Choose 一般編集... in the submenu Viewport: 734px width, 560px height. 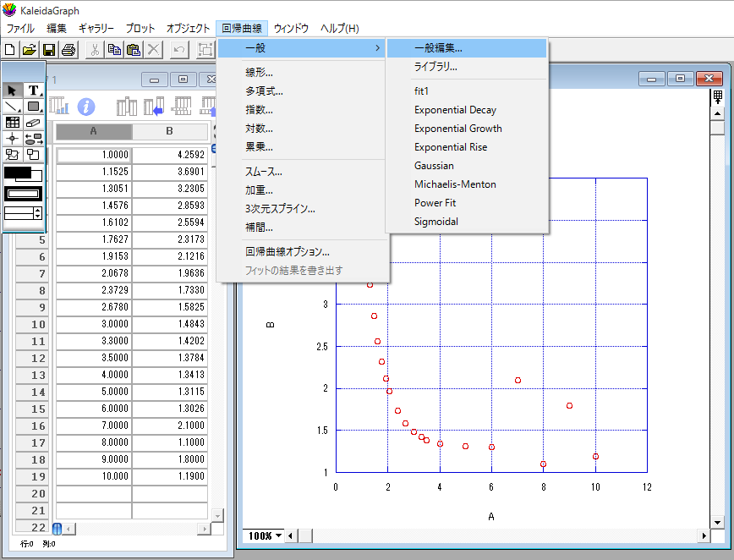(467, 48)
